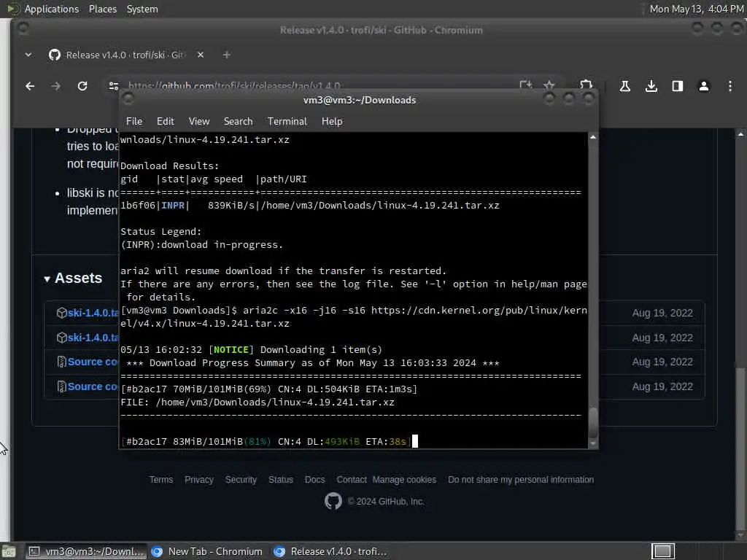
Task: Open the tab search dropdown chevron
Action: tap(28, 55)
